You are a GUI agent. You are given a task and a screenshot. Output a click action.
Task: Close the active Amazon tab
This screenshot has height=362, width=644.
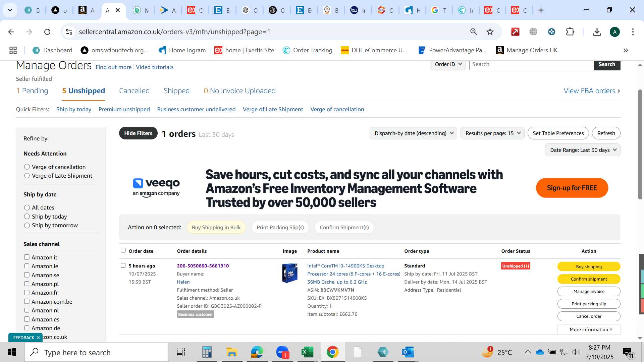(x=118, y=10)
